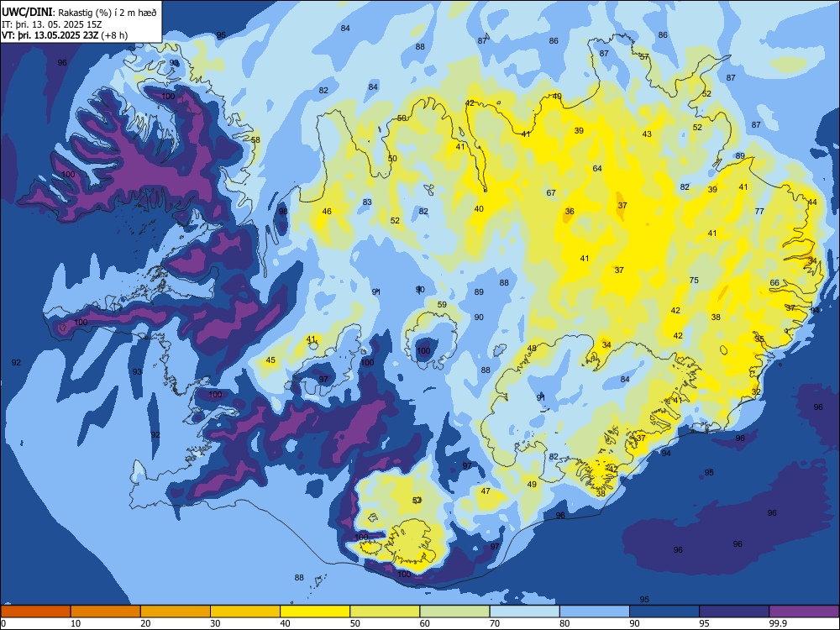This screenshot has height=630, width=840.
Task: Click the map value '43'
Action: coord(647,134)
